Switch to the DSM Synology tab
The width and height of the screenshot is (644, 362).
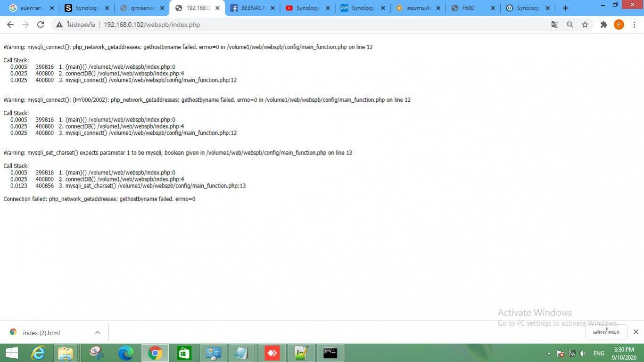pos(363,8)
